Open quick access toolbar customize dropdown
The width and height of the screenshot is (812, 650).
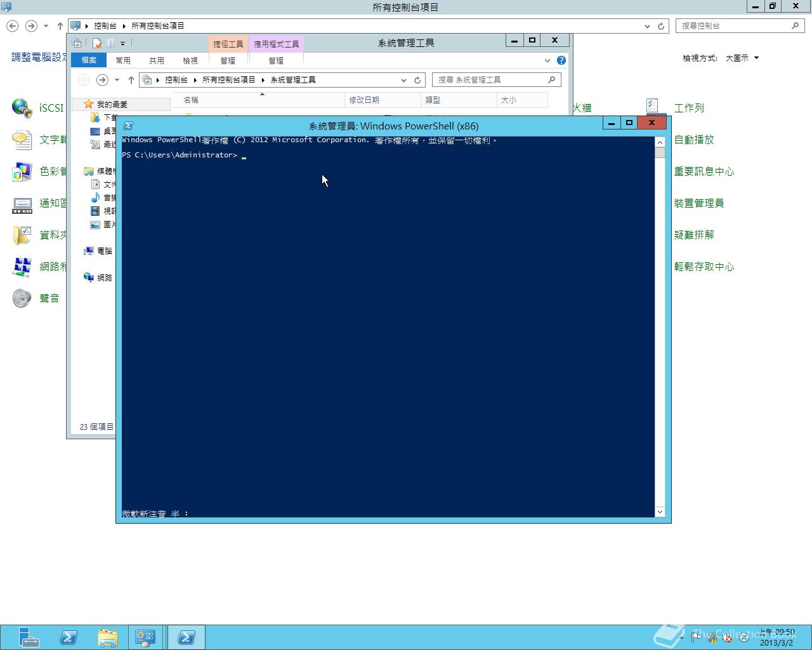pos(123,43)
